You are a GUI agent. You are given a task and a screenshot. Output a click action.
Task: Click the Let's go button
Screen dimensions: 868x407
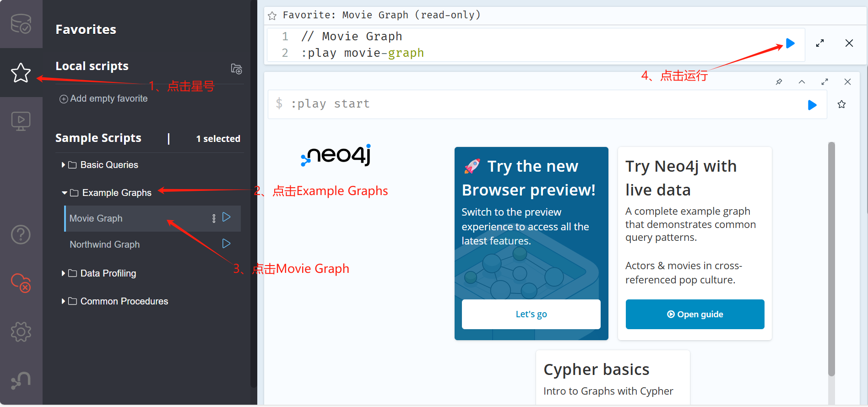pyautogui.click(x=531, y=314)
